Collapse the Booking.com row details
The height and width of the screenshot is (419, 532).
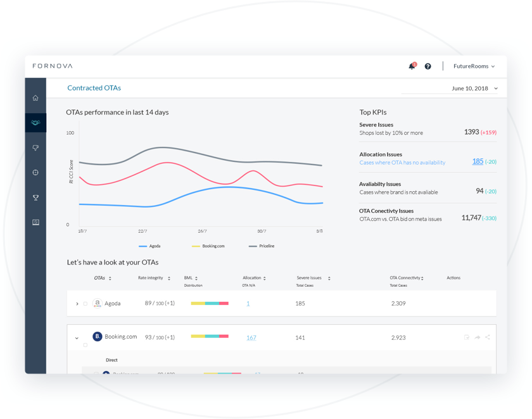pos(77,337)
